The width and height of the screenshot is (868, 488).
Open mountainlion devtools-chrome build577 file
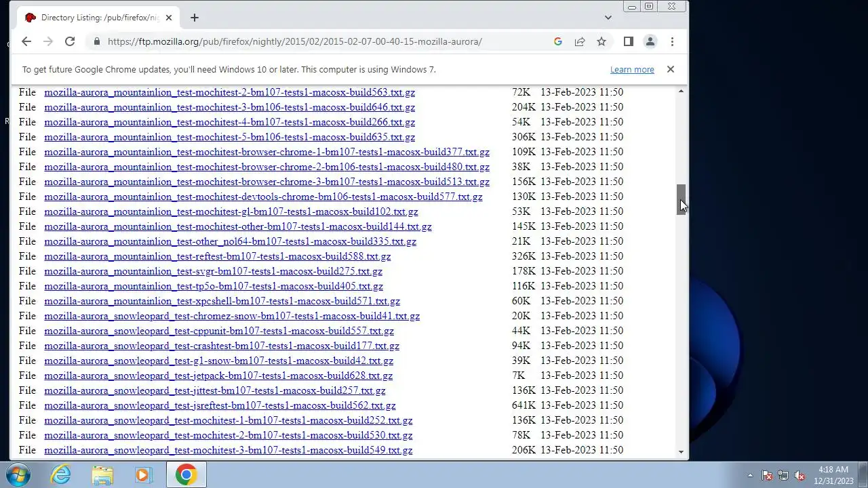(263, 197)
